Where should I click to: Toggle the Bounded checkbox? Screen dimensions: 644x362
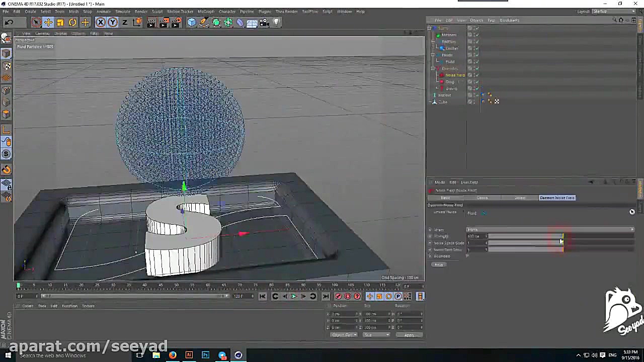(x=467, y=256)
